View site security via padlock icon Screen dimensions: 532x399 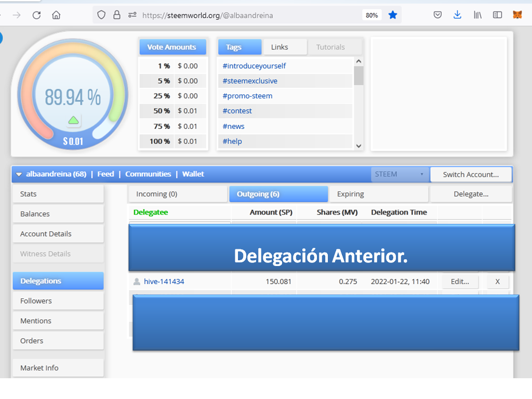point(117,15)
